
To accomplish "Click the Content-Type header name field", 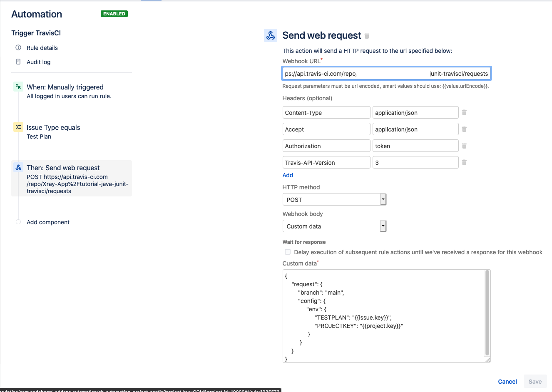I will 326,112.
